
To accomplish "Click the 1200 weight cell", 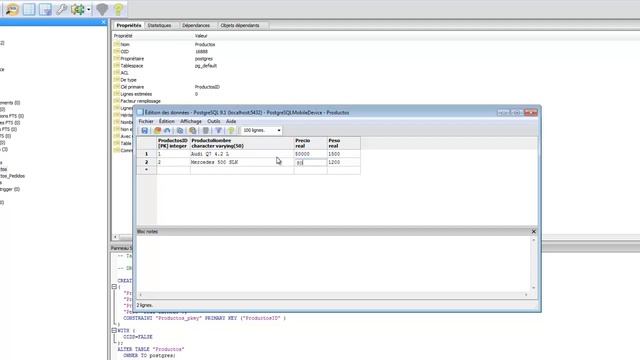I will (x=344, y=162).
